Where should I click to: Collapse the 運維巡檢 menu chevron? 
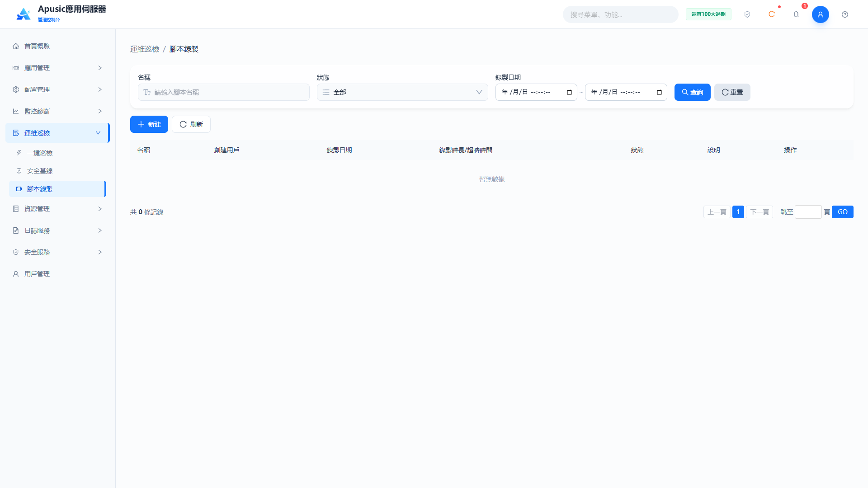coord(98,133)
